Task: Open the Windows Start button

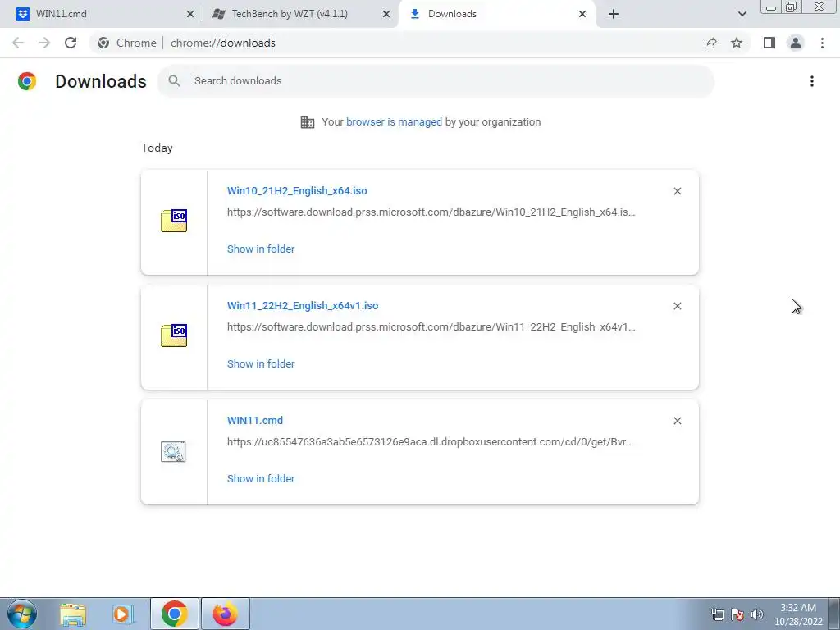Action: 22,614
